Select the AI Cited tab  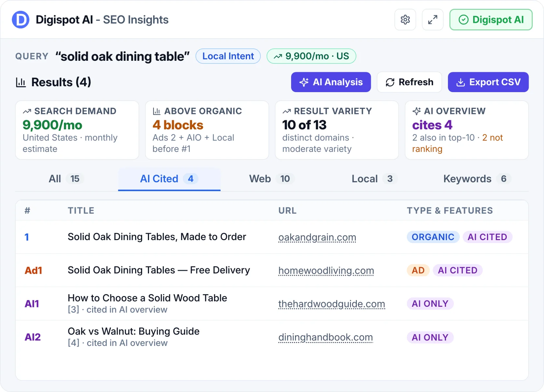(x=169, y=179)
